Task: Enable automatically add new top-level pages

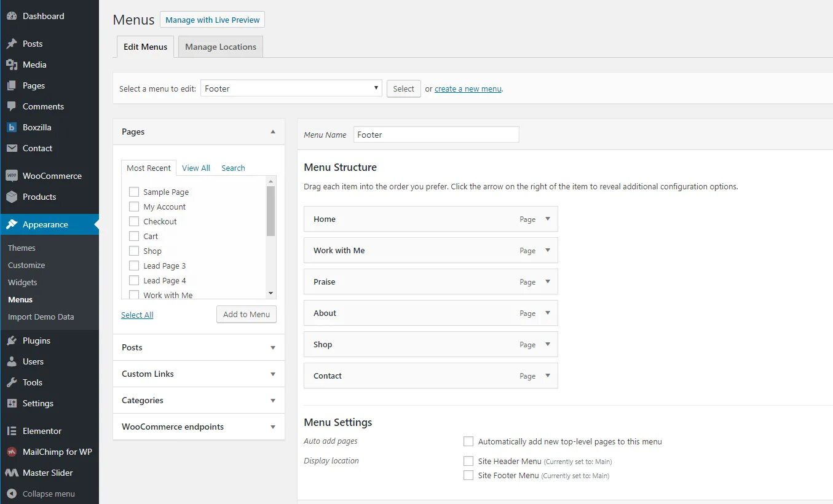Action: point(468,441)
